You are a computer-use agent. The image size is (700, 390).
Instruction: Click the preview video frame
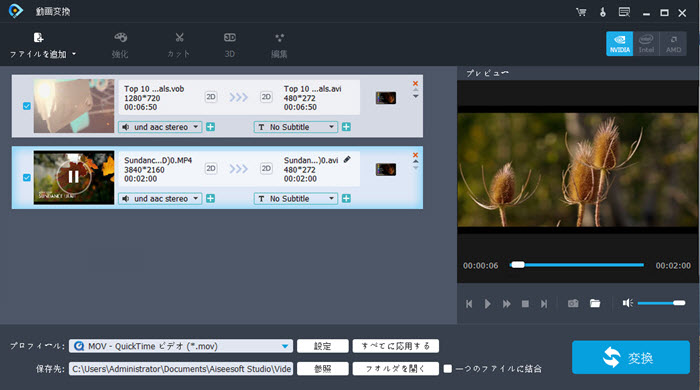tap(577, 170)
